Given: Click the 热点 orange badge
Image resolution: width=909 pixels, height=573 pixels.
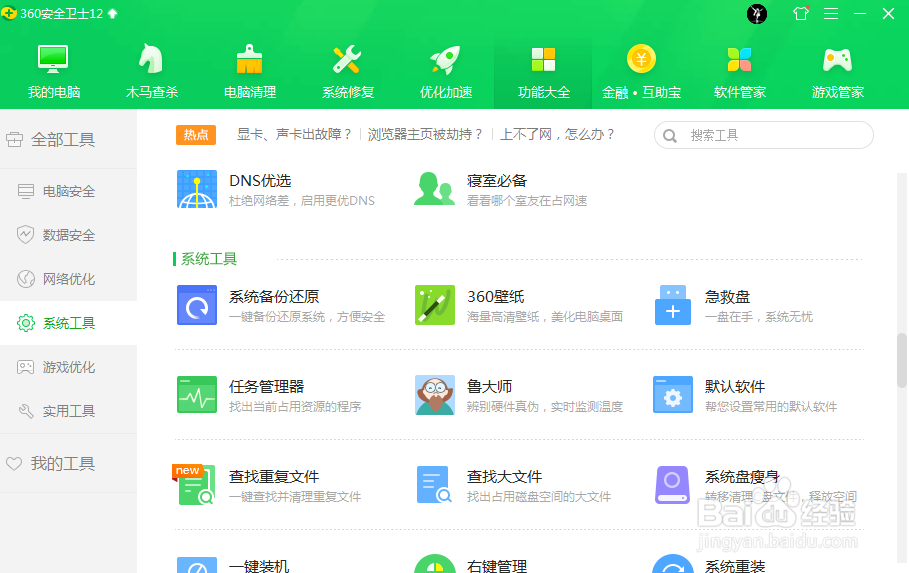Looking at the screenshot, I should coord(196,135).
